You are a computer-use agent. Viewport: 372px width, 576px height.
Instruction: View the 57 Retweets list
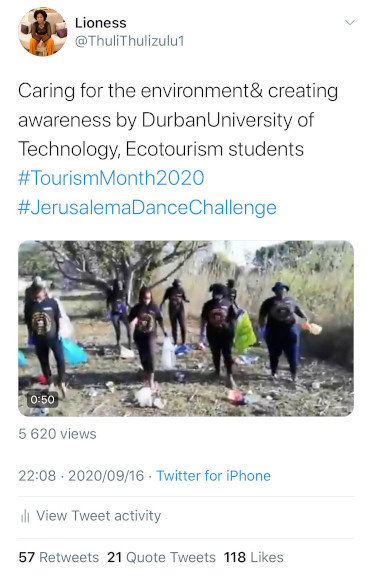click(x=59, y=557)
